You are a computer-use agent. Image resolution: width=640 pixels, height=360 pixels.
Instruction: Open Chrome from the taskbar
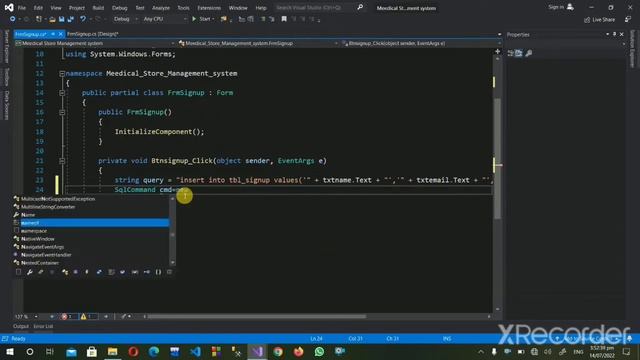pyautogui.click(x=278, y=351)
